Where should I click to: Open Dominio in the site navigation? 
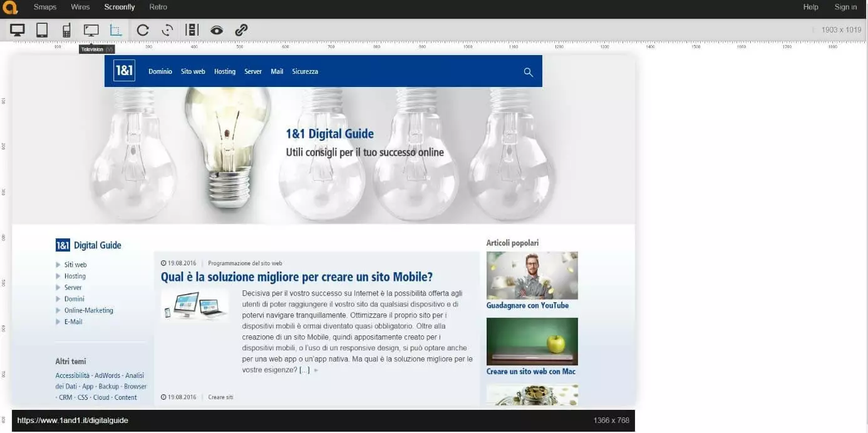[x=160, y=71]
